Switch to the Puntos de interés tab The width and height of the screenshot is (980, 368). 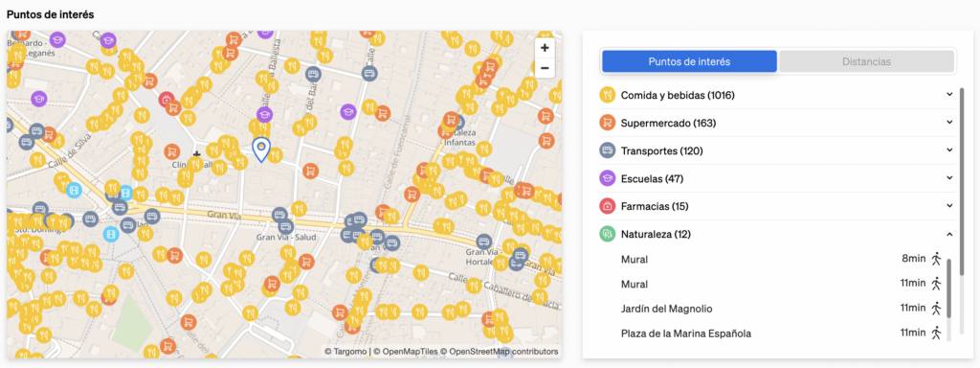coord(689,61)
